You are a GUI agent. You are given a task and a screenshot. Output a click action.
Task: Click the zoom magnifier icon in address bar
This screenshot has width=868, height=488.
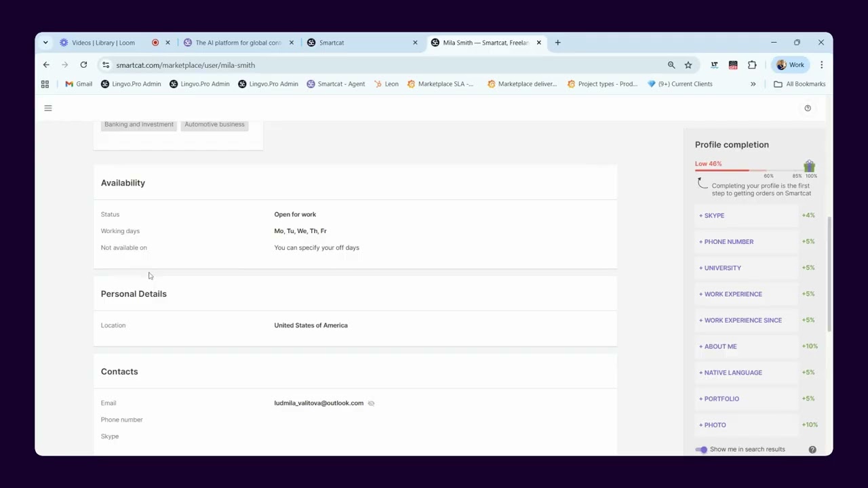click(x=671, y=65)
